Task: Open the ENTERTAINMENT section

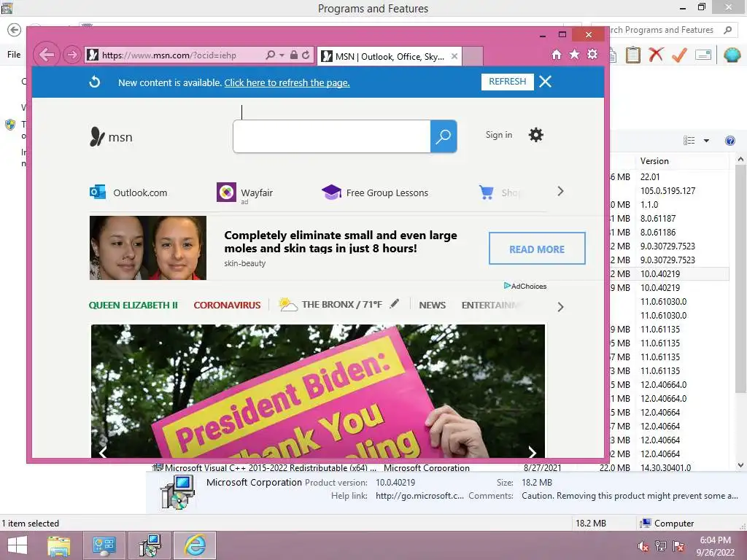Action: [x=491, y=306]
